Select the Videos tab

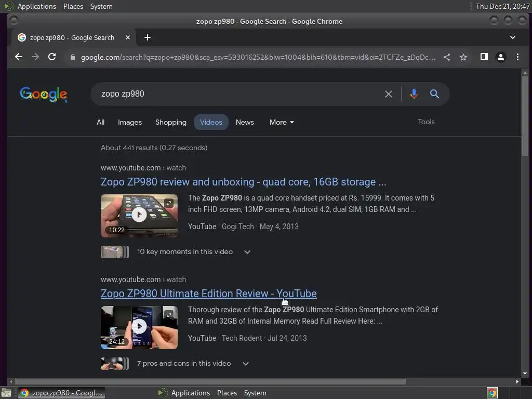coord(211,122)
